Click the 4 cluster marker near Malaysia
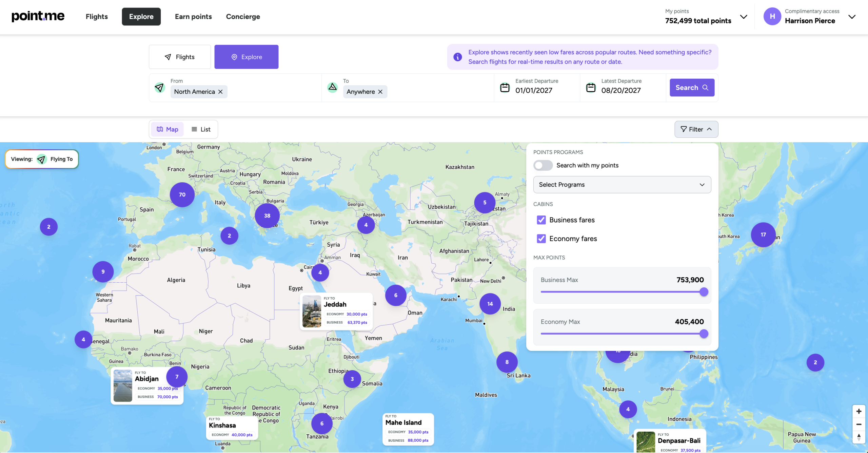 (628, 409)
